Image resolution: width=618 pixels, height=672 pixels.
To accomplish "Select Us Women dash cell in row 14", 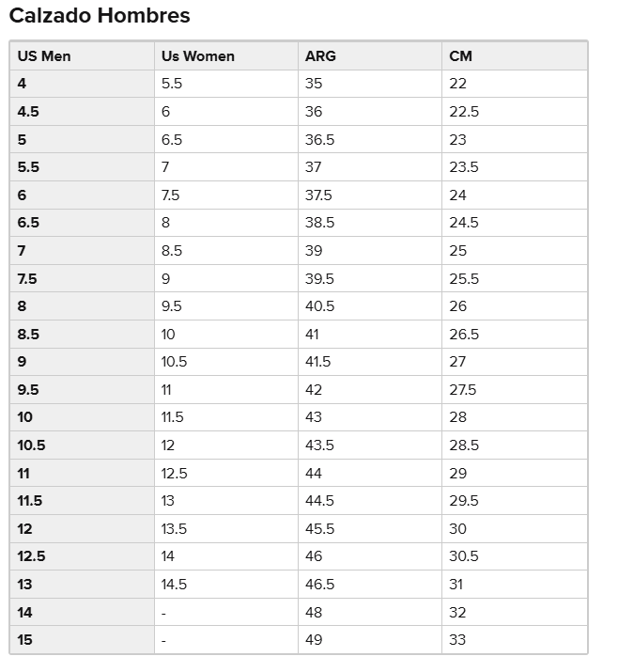I will click(x=164, y=613).
